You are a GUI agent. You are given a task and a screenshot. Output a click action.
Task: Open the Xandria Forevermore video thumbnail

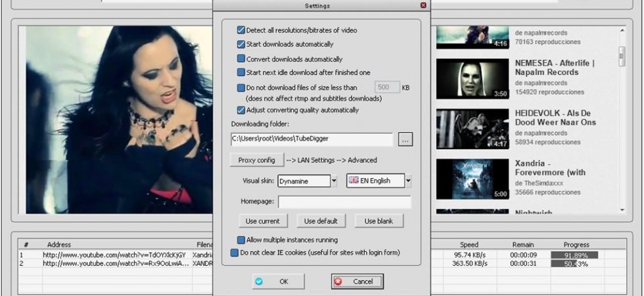(472, 179)
